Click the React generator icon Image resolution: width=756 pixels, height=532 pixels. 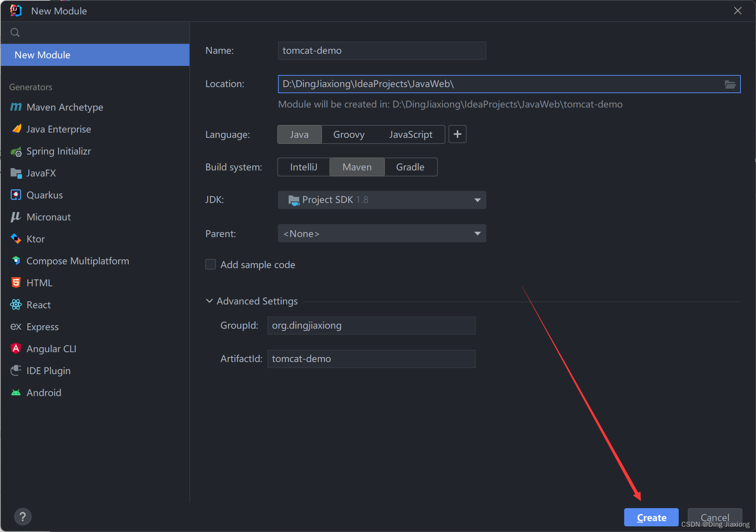coord(16,305)
